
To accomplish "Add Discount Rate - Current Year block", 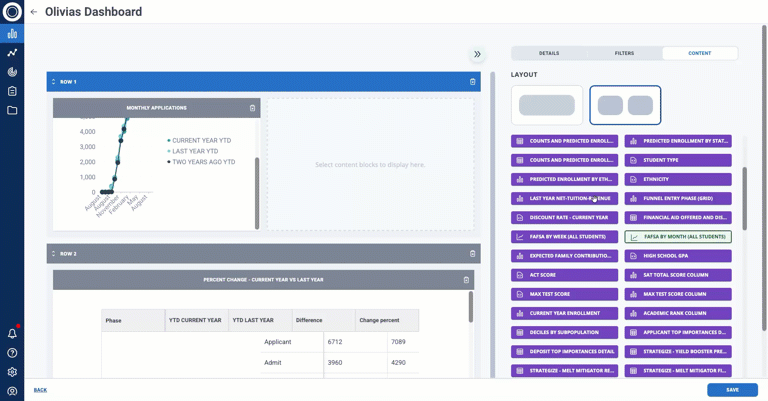I will 564,217.
